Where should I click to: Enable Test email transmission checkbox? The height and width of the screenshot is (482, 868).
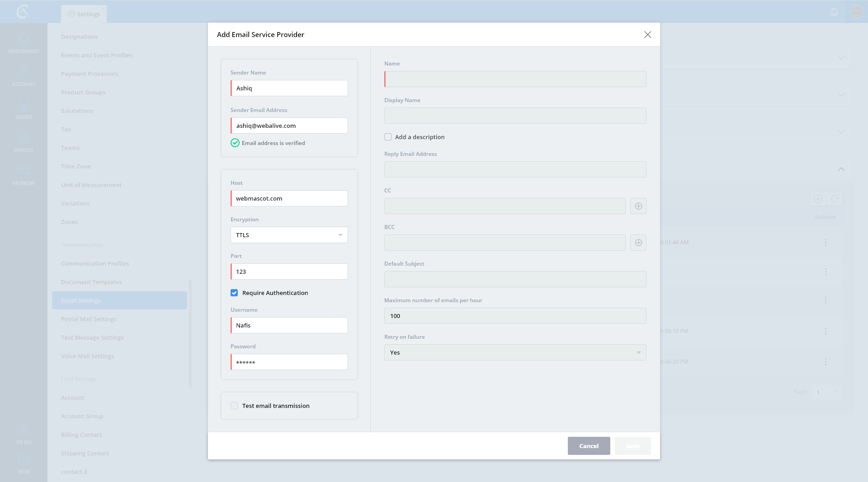tap(234, 406)
